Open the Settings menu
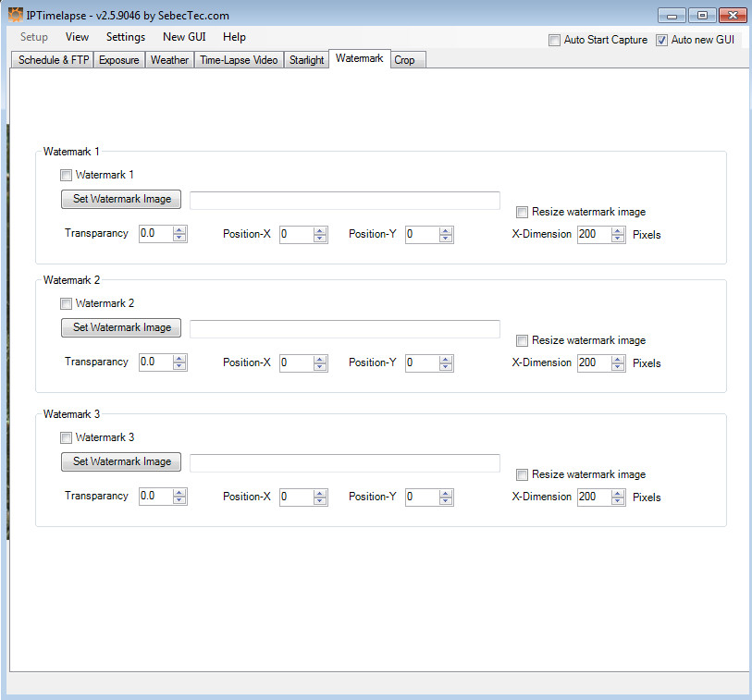 coord(126,37)
